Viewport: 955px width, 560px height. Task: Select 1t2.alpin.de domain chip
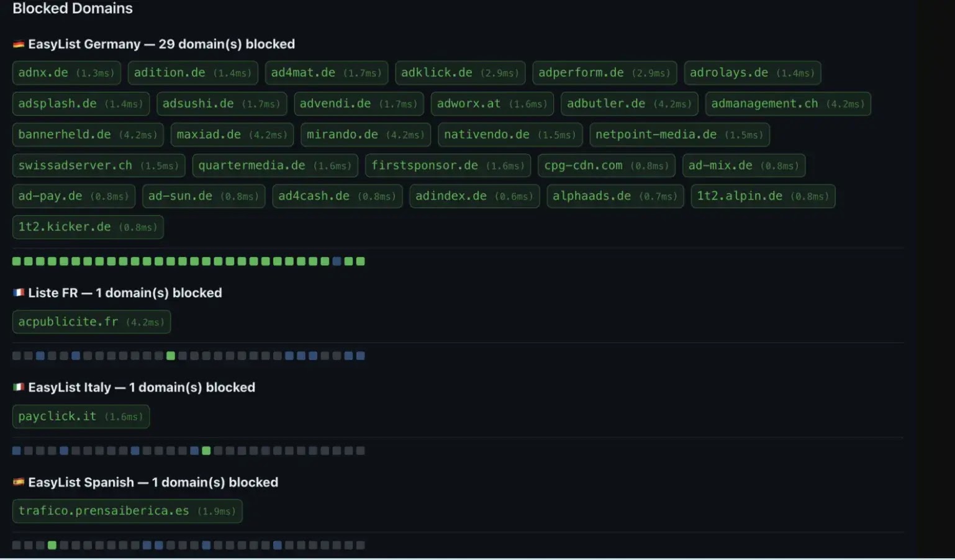[x=763, y=196]
